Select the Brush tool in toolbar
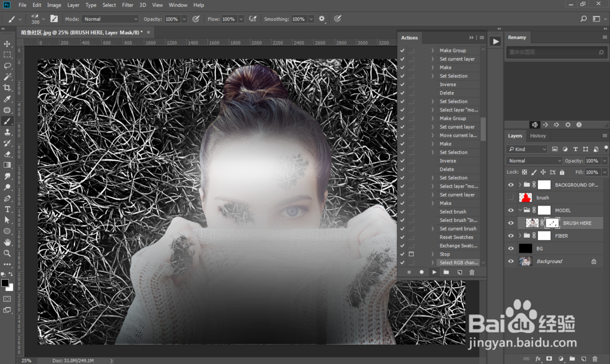Image resolution: width=610 pixels, height=364 pixels. (x=7, y=121)
